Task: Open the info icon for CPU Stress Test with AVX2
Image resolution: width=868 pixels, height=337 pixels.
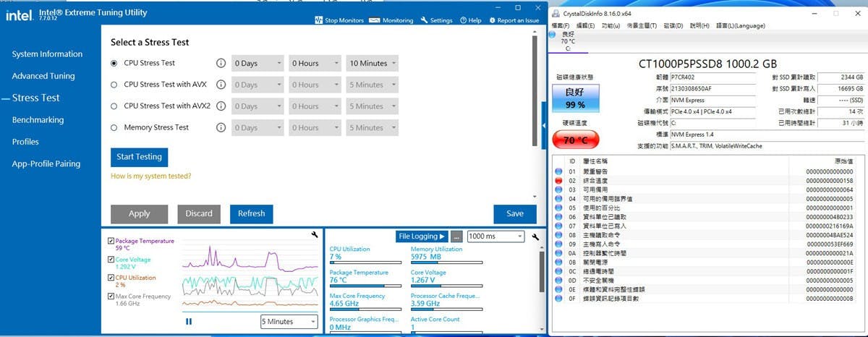Action: click(221, 106)
